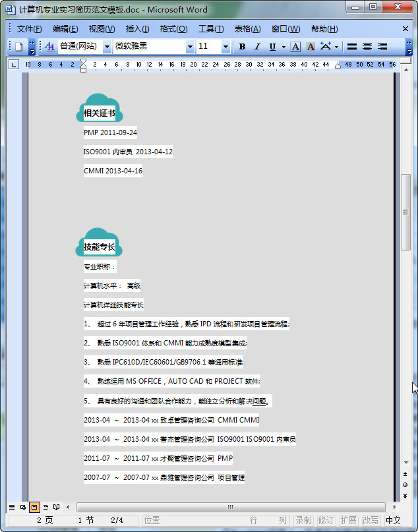Screen dimensions: 418x532
Task: Open the 窗口(W) menu
Action: [285, 29]
